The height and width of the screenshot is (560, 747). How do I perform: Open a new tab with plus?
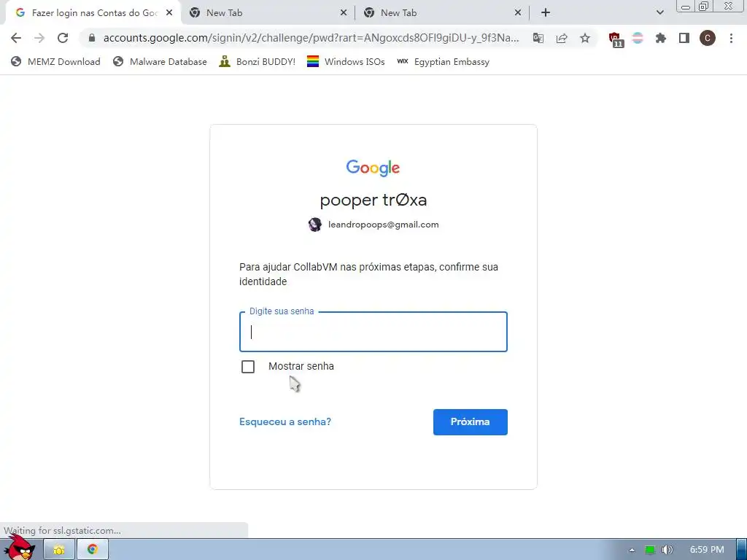(x=546, y=13)
